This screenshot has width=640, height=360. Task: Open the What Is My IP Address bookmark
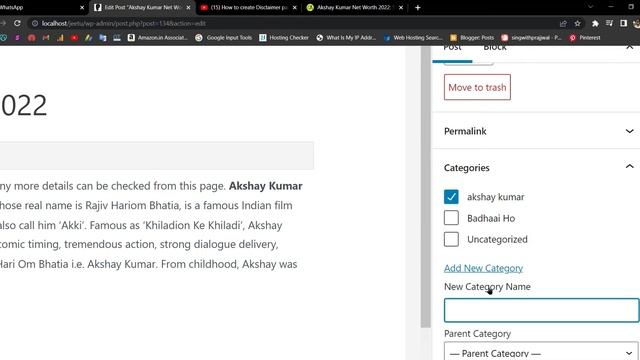tap(346, 38)
